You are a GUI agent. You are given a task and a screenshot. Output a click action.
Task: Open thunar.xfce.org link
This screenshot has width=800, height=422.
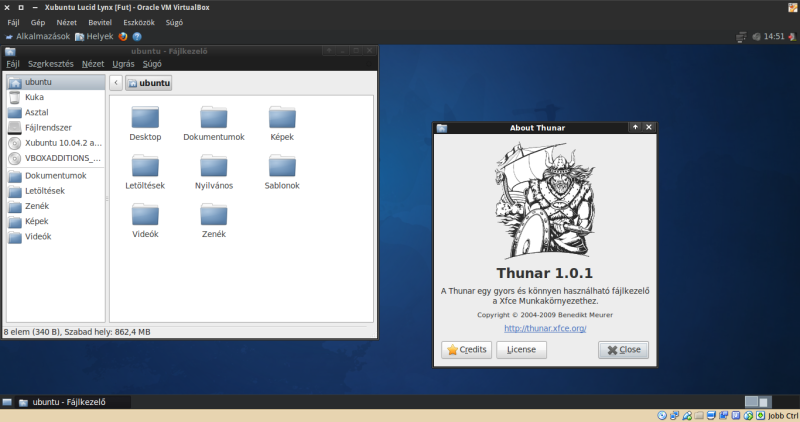[x=545, y=328]
